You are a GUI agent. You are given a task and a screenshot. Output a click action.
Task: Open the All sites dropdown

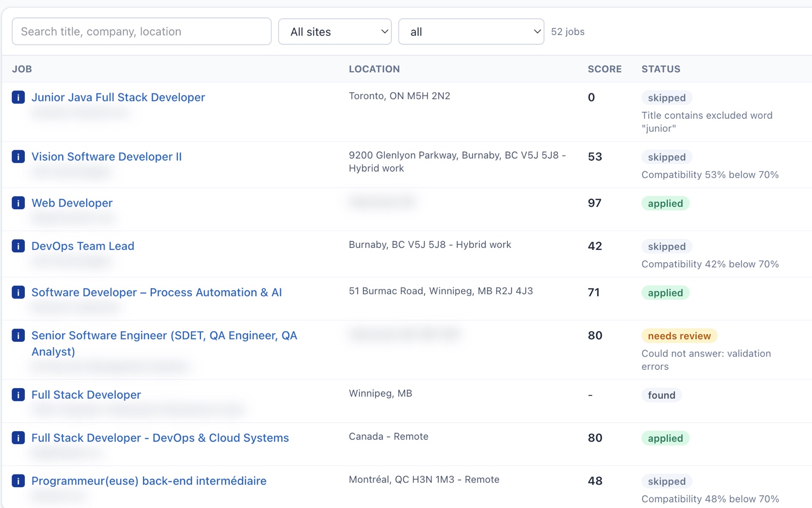point(335,31)
